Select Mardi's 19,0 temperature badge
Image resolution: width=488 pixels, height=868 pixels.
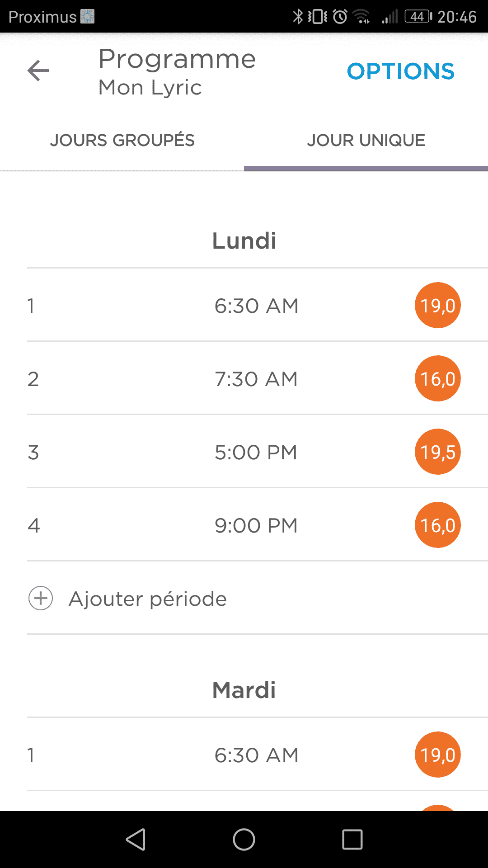[x=438, y=755]
